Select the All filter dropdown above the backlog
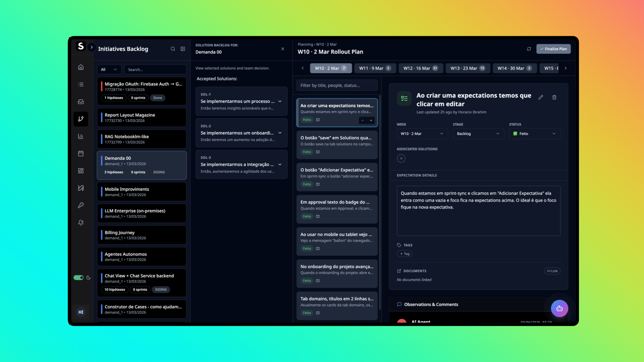The height and width of the screenshot is (362, 644). [109, 69]
